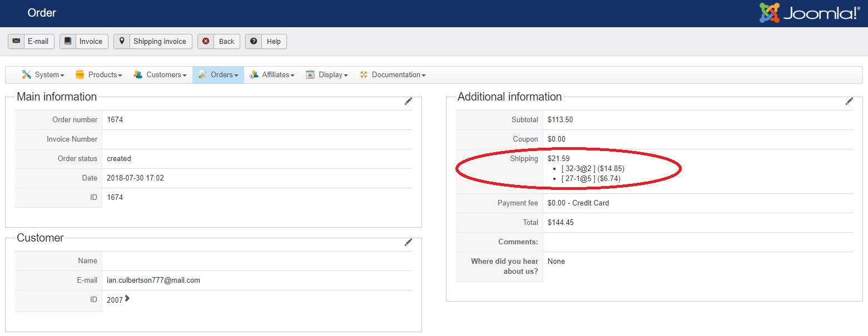Open the Products dropdown menu

tap(99, 74)
